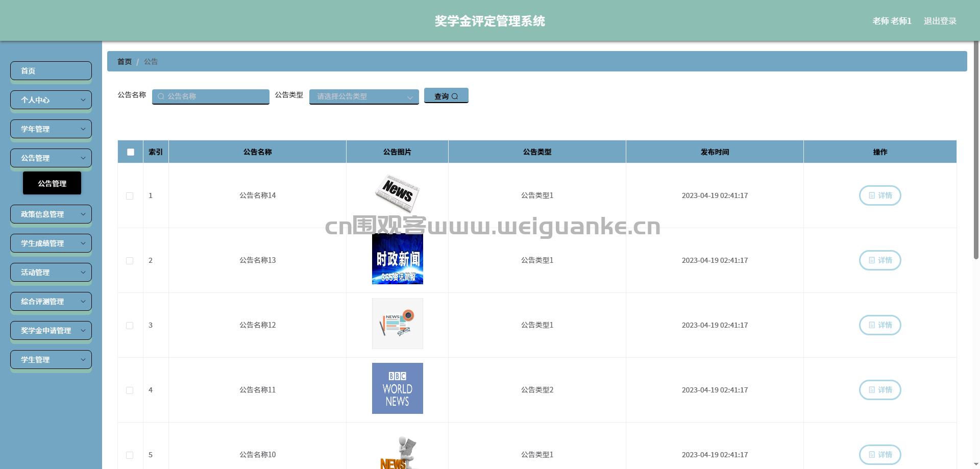The image size is (980, 469).
Task: Click the 公告名称12 cell
Action: coord(258,325)
